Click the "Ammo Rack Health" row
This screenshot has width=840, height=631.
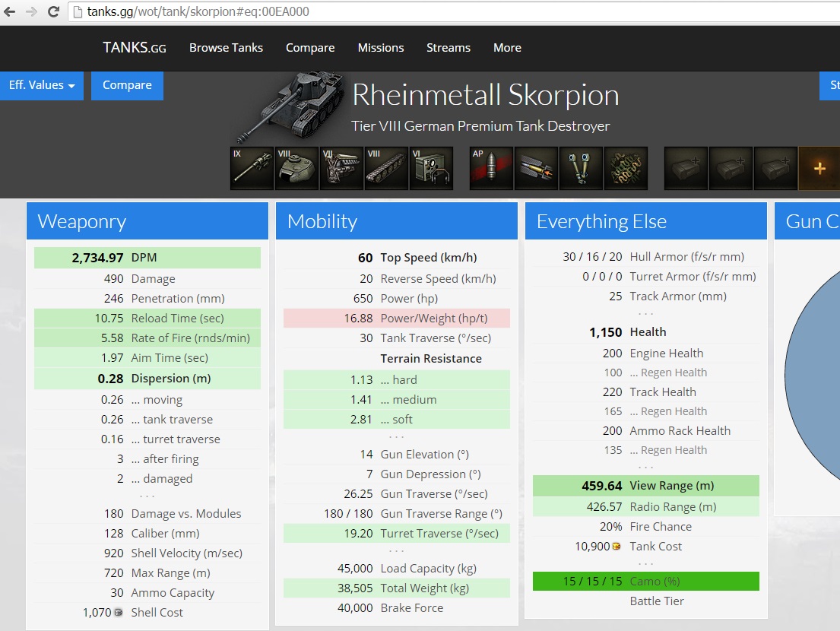click(646, 430)
